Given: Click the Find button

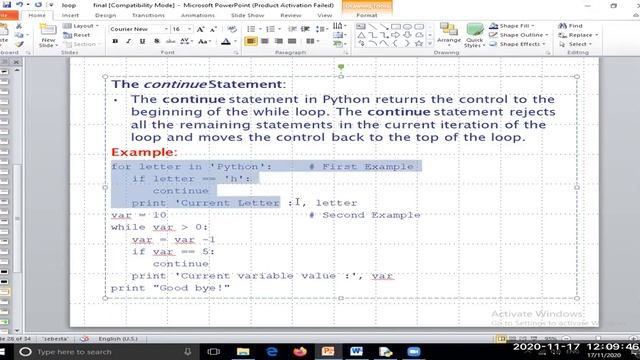Looking at the screenshot, I should click(571, 26).
